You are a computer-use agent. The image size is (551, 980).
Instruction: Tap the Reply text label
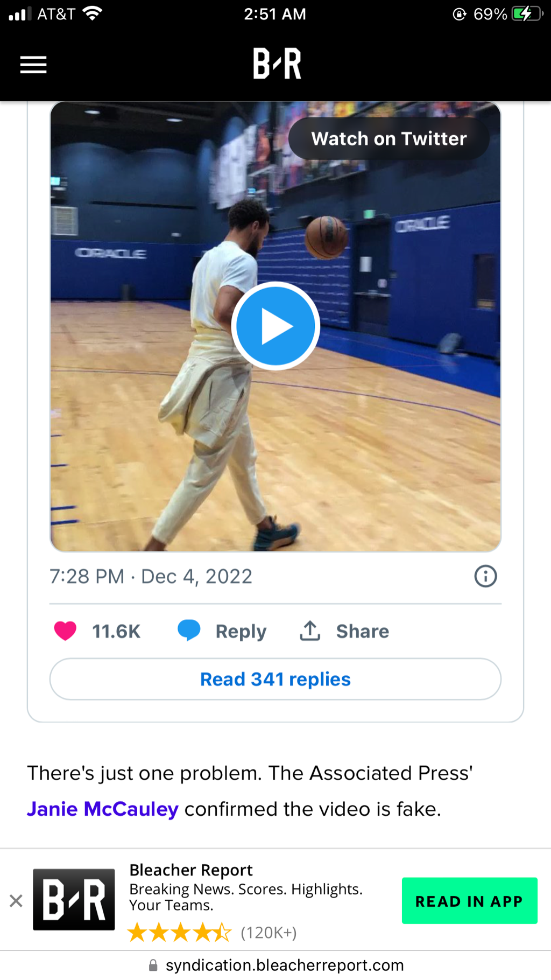coord(241,631)
